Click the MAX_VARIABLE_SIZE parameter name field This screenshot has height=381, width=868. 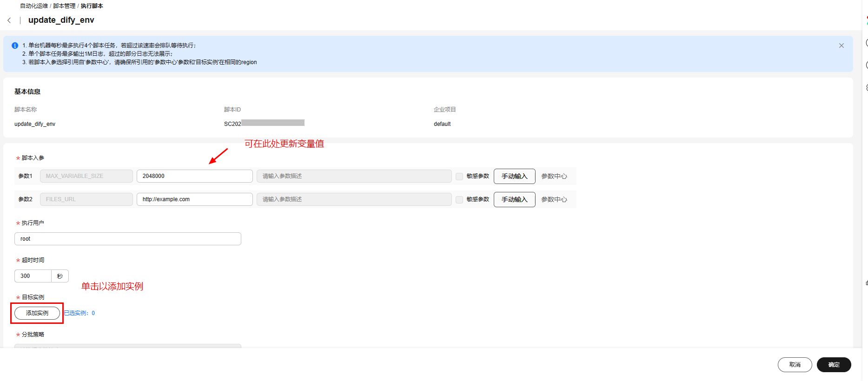click(x=86, y=176)
